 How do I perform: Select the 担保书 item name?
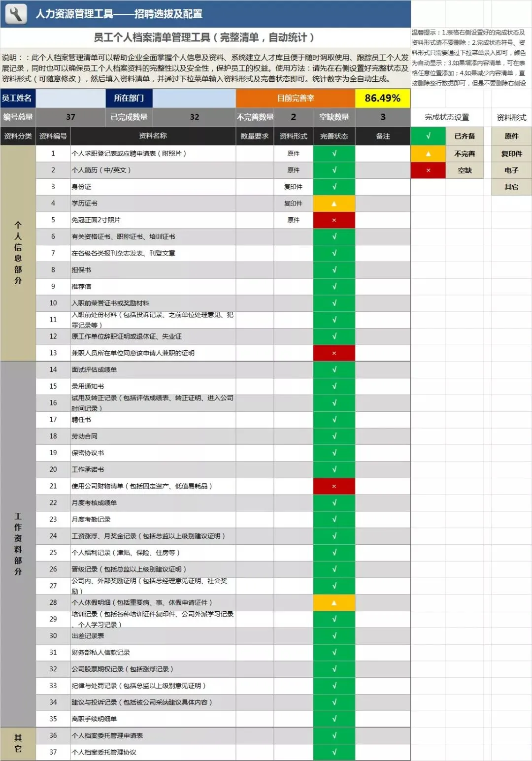coord(81,270)
